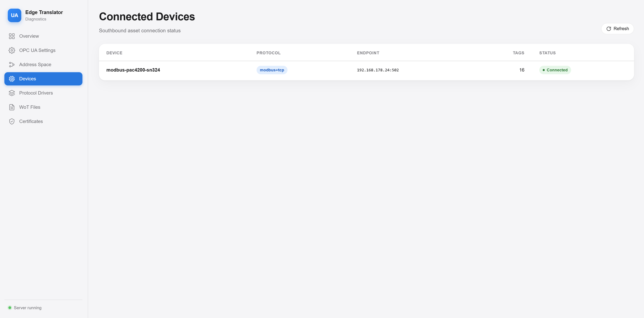Image resolution: width=644 pixels, height=318 pixels.
Task: Click the Certificates shield icon
Action: [12, 121]
